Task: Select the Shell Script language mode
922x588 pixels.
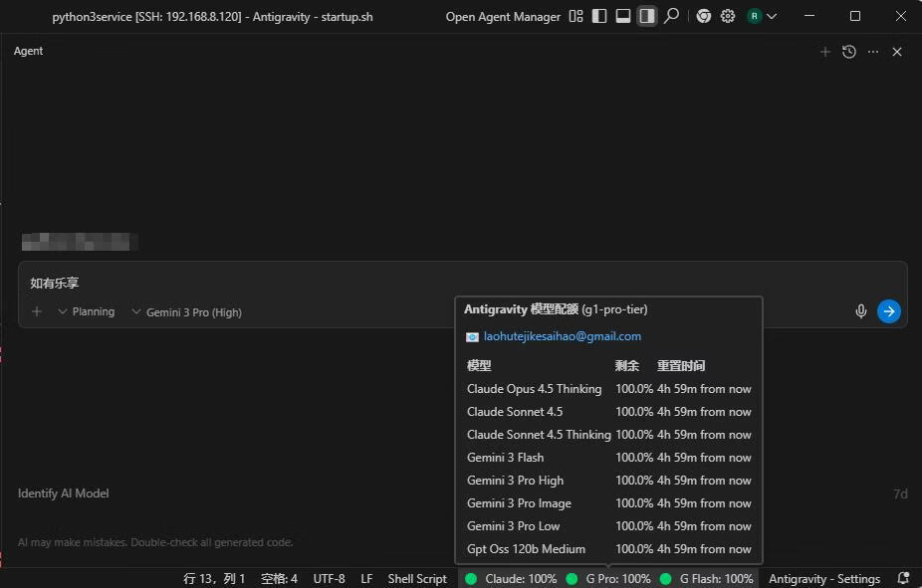Action: pyautogui.click(x=417, y=578)
